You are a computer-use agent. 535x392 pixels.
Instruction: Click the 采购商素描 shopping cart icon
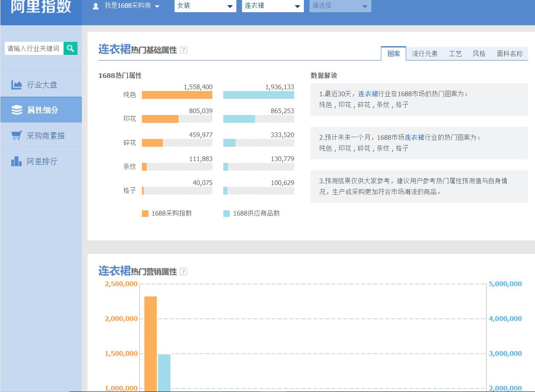[16, 135]
